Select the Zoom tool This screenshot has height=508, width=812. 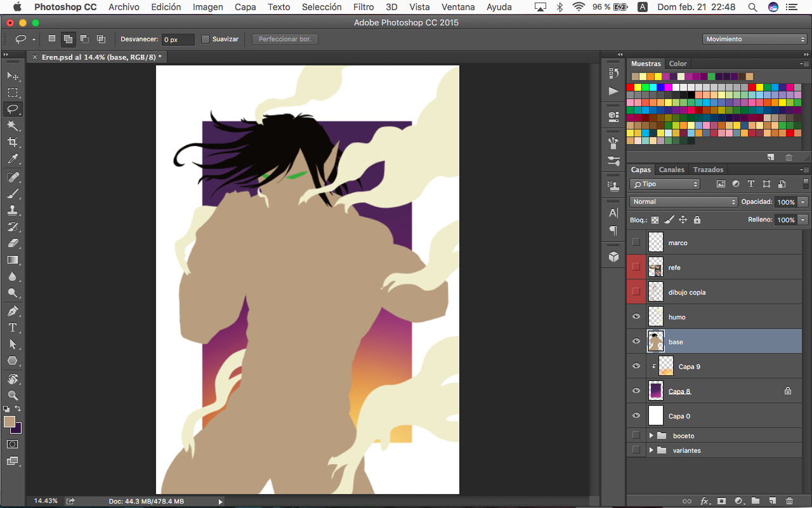[13, 395]
